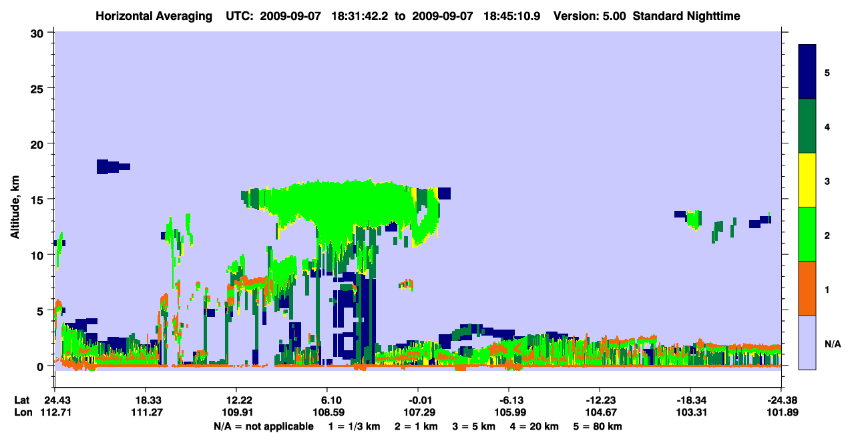
Task: Click the end time '18:45:10.9'
Action: [x=511, y=16]
